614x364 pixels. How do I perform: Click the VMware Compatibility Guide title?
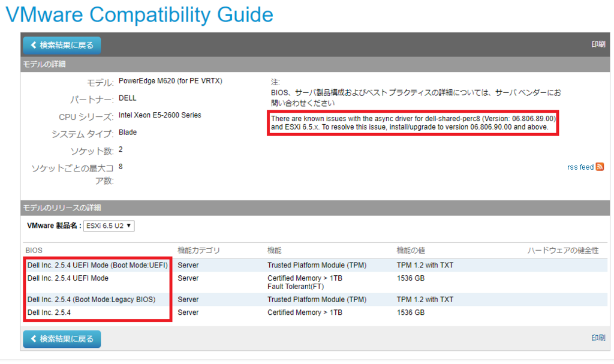coord(139,15)
